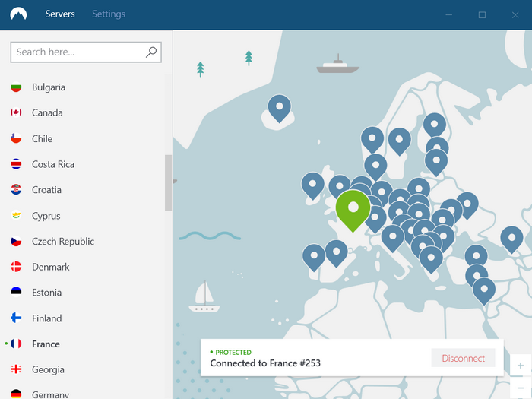Image resolution: width=532 pixels, height=399 pixels.
Task: Click the Georgia map pin on map
Action: point(511,240)
